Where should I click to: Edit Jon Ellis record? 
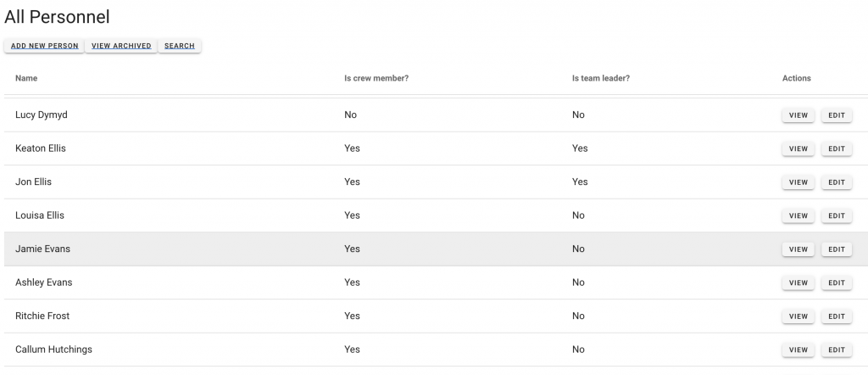pos(836,182)
